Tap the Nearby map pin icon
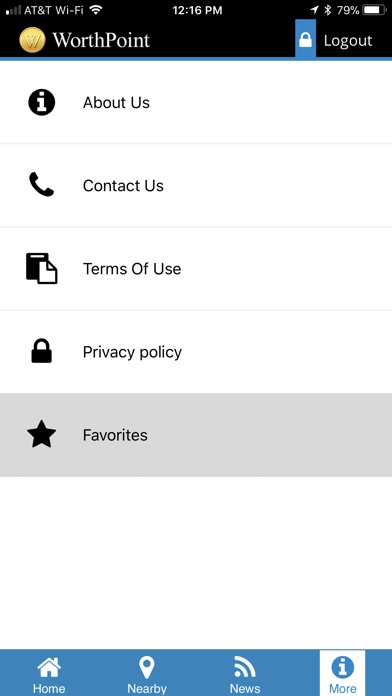This screenshot has height=696, width=392. coord(147,668)
